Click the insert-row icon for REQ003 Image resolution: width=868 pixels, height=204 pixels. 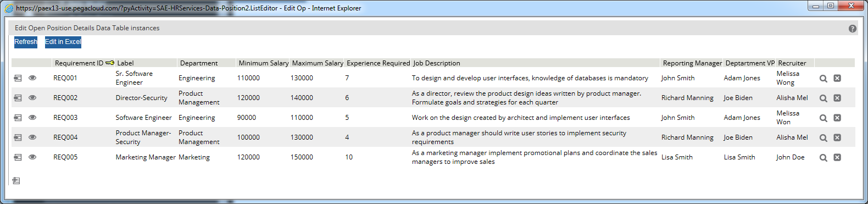click(18, 118)
